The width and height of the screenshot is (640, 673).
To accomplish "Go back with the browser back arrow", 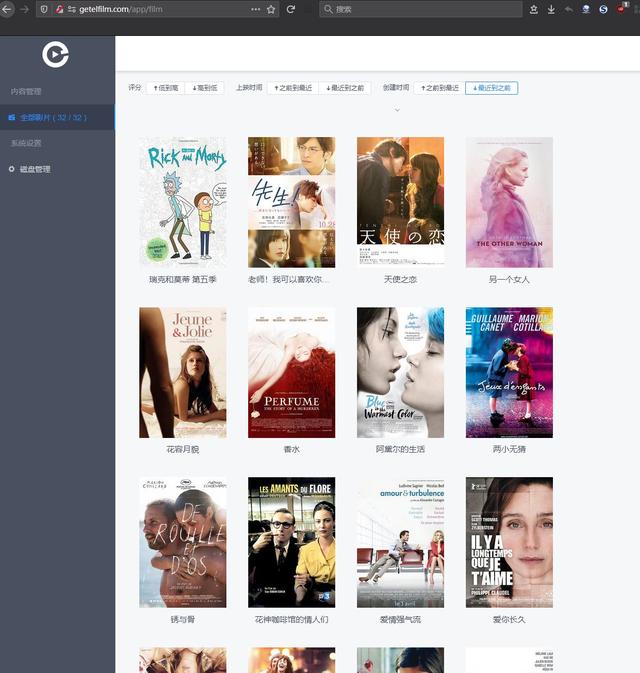I will (x=6, y=9).
